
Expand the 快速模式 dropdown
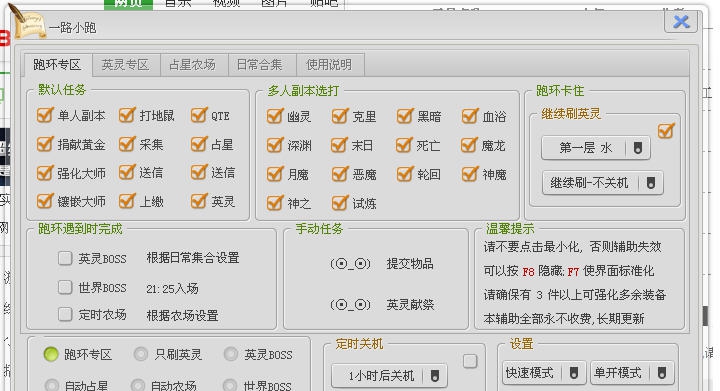point(544,373)
